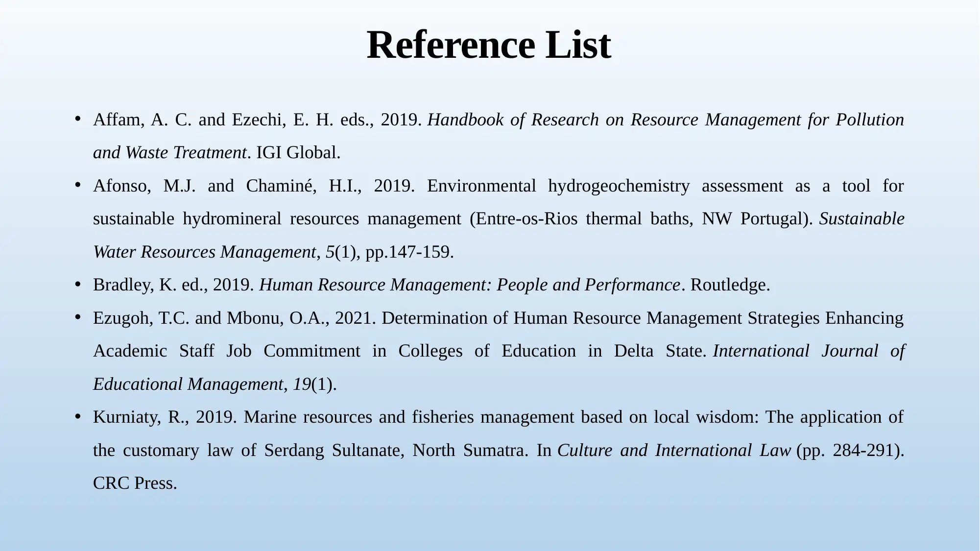
Task: Click 'Human Resource Management: People and Performance' title
Action: (470, 285)
